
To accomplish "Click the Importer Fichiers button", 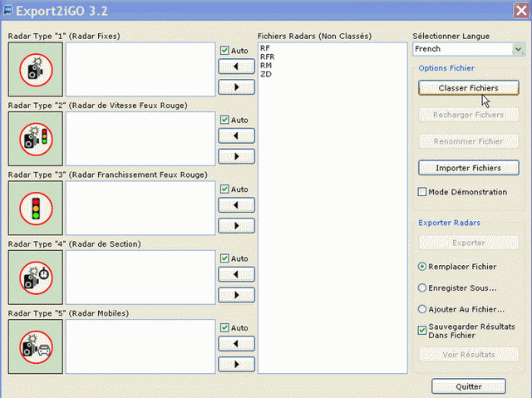I will point(468,168).
